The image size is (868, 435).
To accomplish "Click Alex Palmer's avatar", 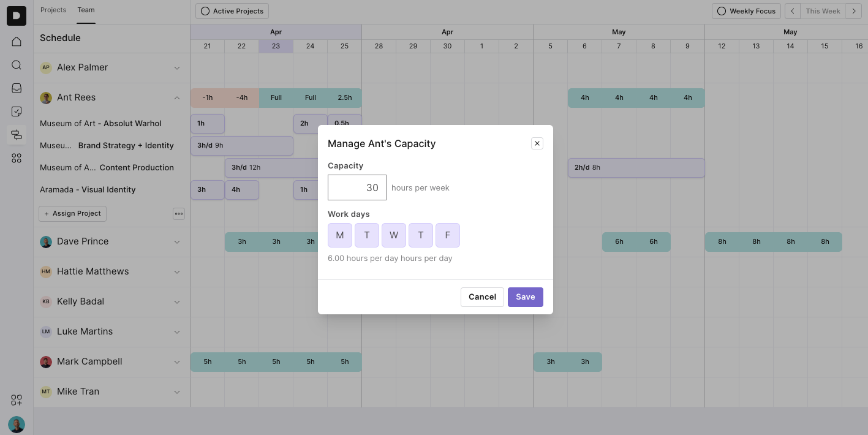I will tap(46, 67).
